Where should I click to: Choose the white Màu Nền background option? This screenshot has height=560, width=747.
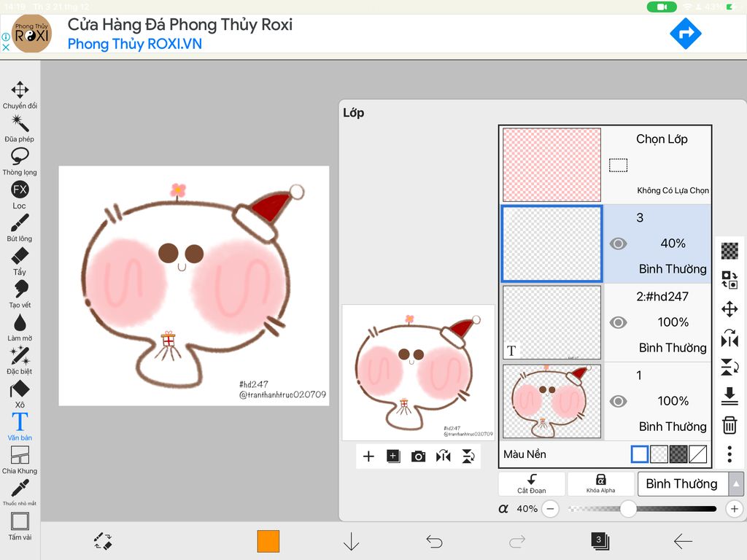639,454
